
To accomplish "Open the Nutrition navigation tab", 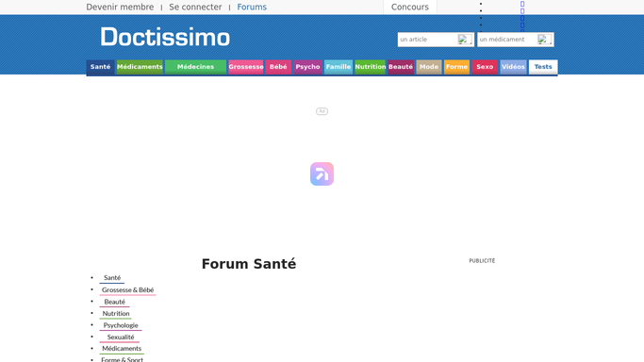I will pos(370,67).
